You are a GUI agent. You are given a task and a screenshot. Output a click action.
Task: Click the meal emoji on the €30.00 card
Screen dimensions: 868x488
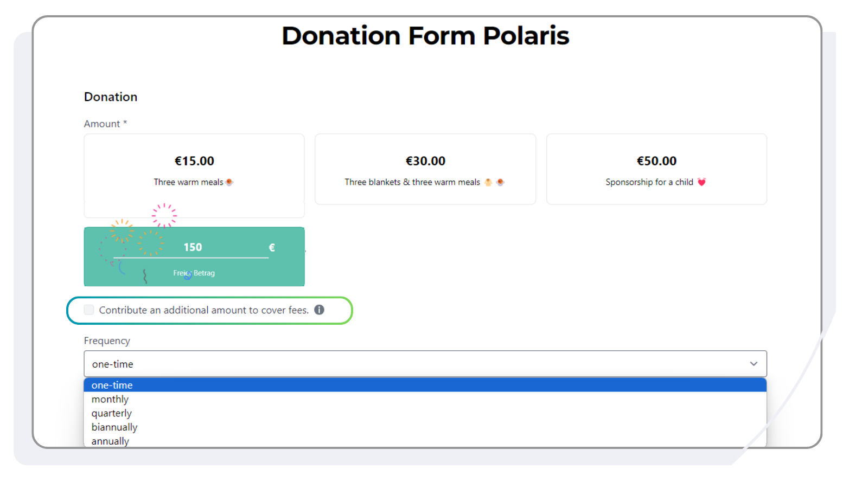[x=500, y=182]
